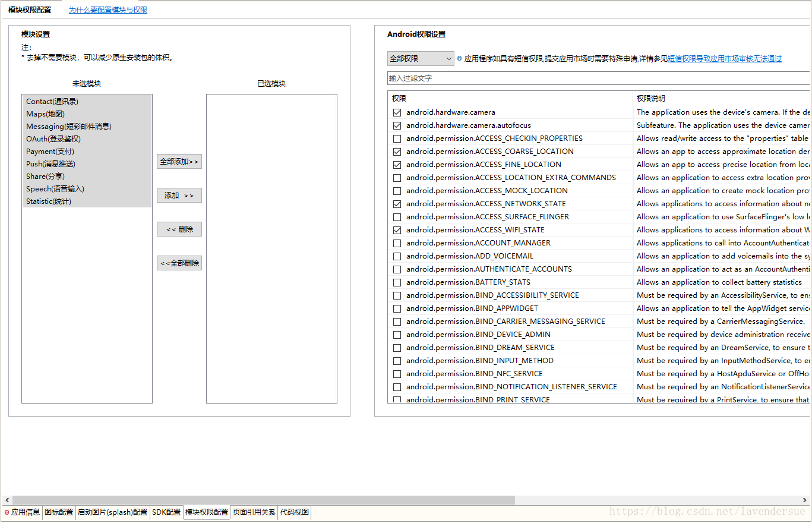Click the empty 已选模块 list box
Screen dimensions: 812x523
coord(271,248)
